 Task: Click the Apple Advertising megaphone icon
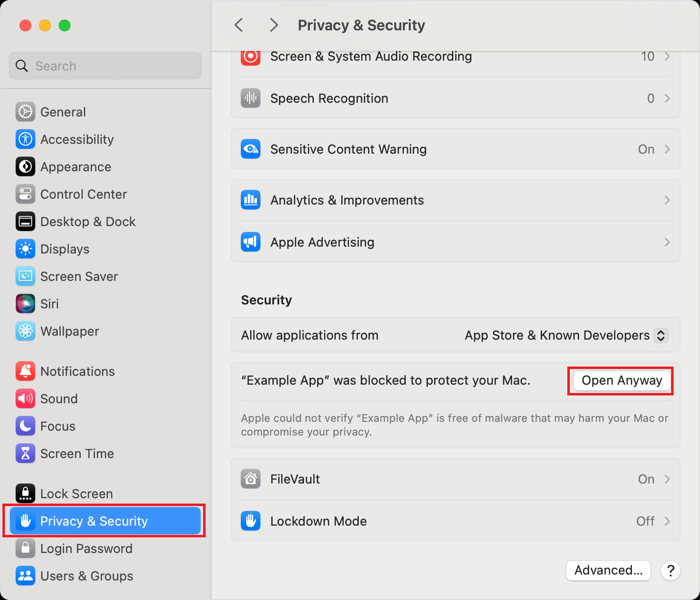251,242
